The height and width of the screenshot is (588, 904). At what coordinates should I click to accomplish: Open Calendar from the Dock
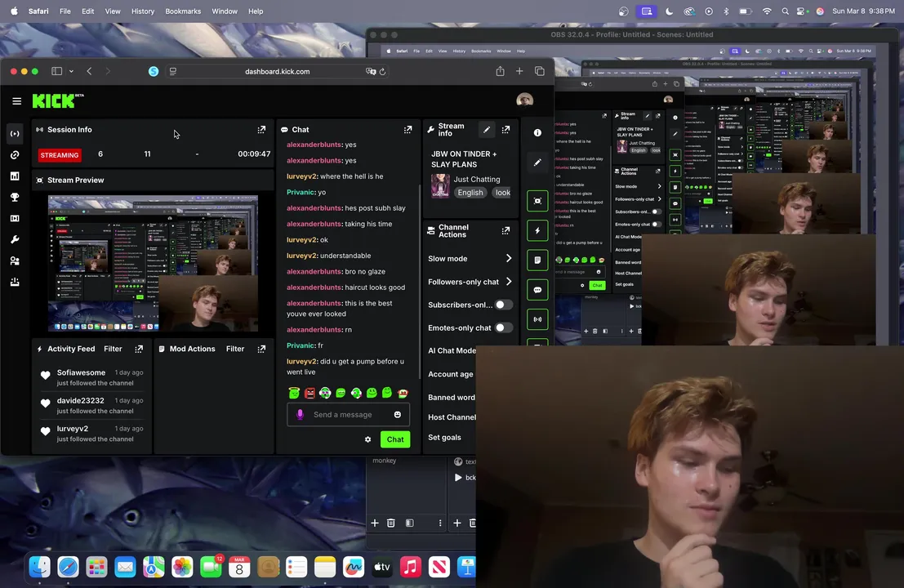click(x=239, y=568)
